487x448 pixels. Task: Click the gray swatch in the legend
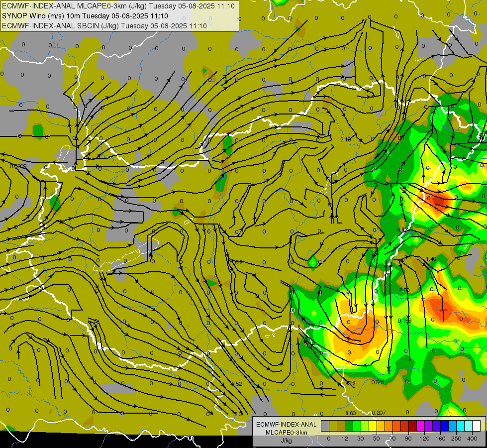pos(325,426)
